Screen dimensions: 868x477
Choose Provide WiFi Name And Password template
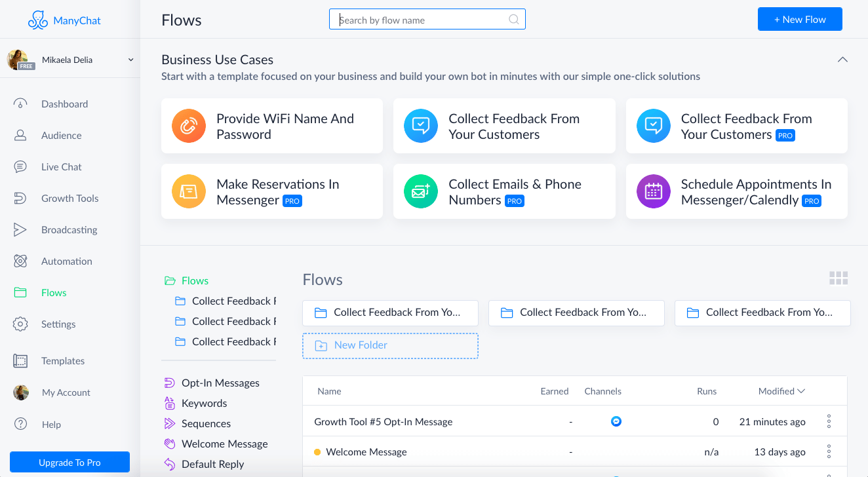pos(272,126)
